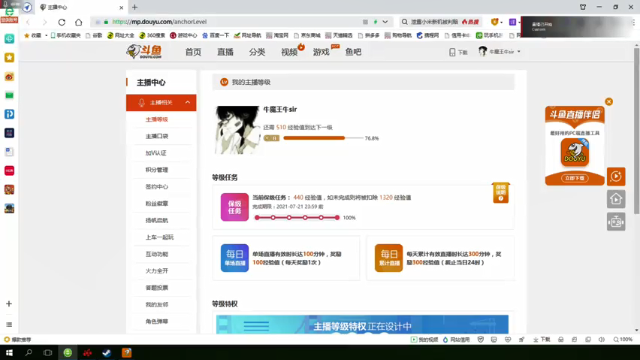This screenshot has width=640, height=360.
Task: Click 我的视频 in the status bar
Action: [x=424, y=340]
